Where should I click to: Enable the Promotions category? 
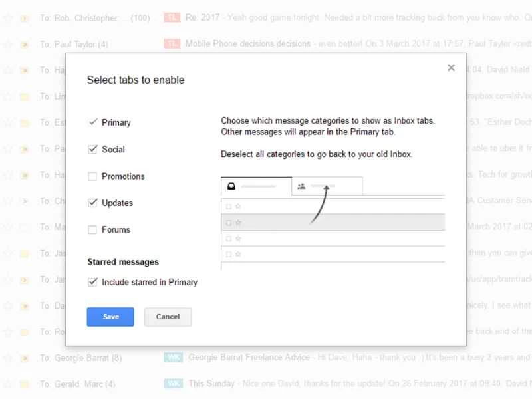(x=93, y=176)
